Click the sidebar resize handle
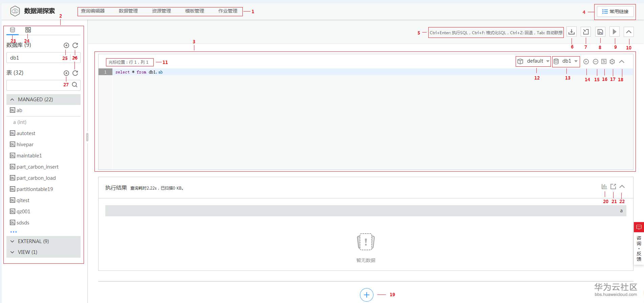644x303 pixels. [87, 137]
